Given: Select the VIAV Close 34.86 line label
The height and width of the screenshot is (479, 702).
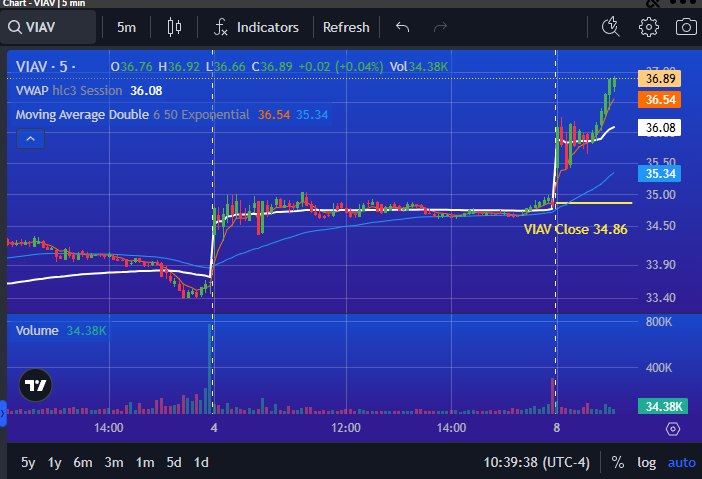Looking at the screenshot, I should (x=575, y=229).
